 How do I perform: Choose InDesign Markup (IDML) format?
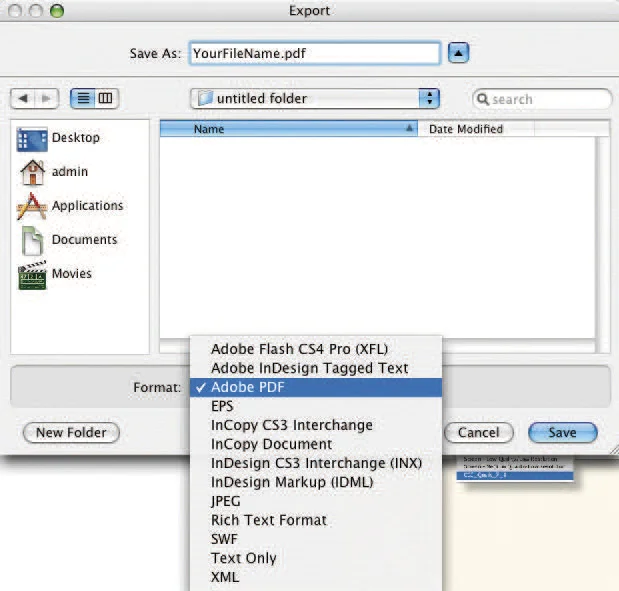click(316, 482)
